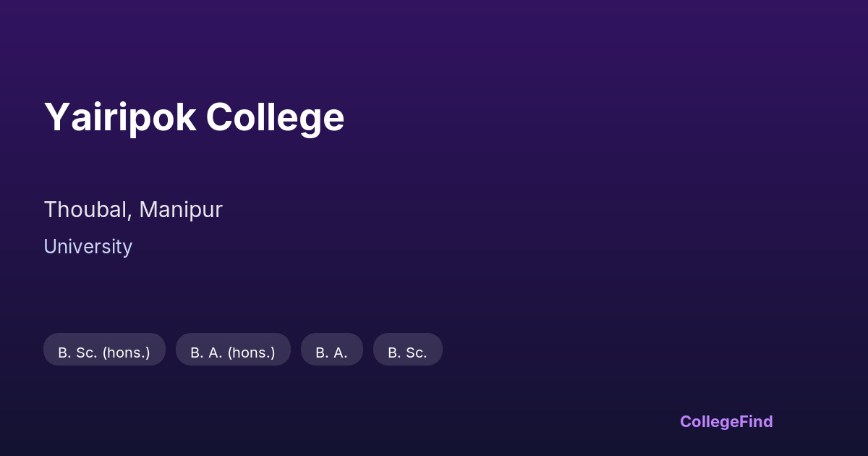Click "(hons.)" inside the B. Sc. tag
Screen dimensions: 868x456
(x=127, y=352)
